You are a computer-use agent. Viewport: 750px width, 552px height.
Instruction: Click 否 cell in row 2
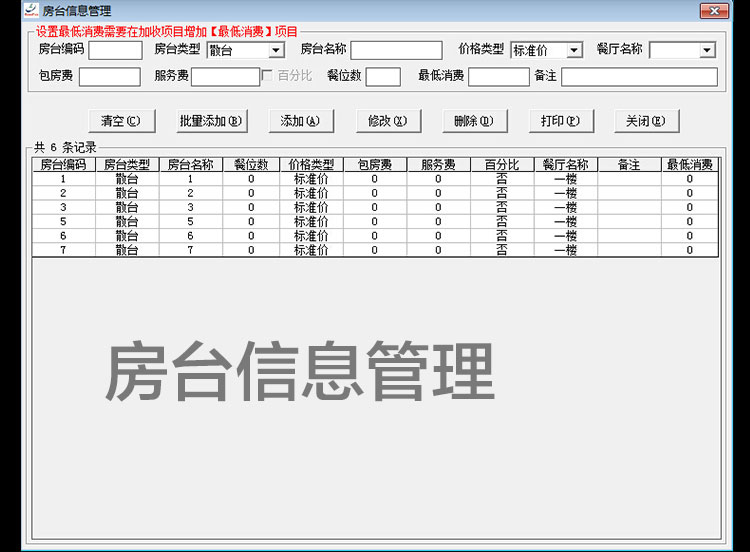point(502,193)
